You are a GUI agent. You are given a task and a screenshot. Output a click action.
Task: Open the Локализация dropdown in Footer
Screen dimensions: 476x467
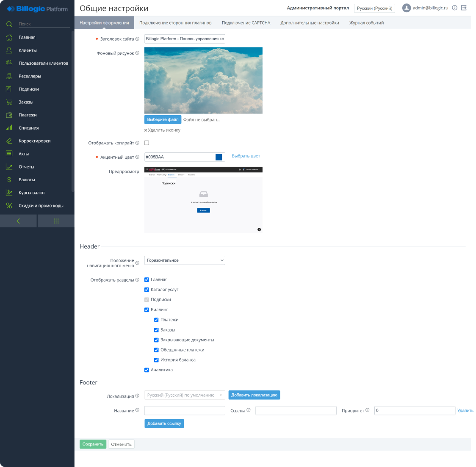[185, 395]
